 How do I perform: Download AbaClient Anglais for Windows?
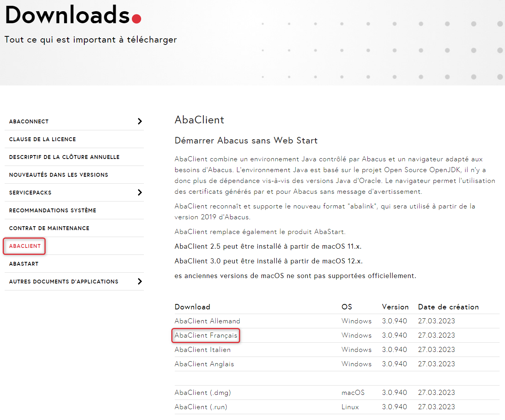tap(204, 364)
